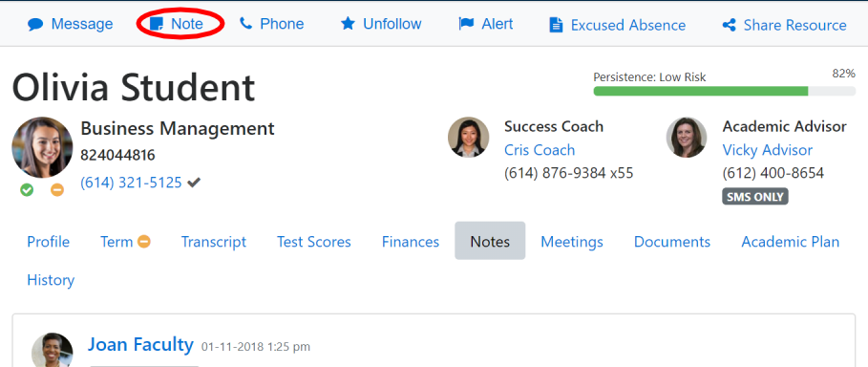Switch to the Transcript tab

(x=214, y=242)
